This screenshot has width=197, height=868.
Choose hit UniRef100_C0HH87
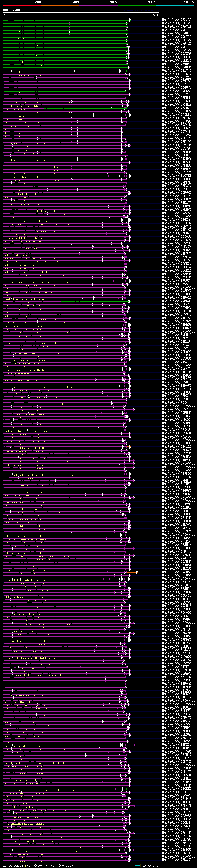point(177,165)
